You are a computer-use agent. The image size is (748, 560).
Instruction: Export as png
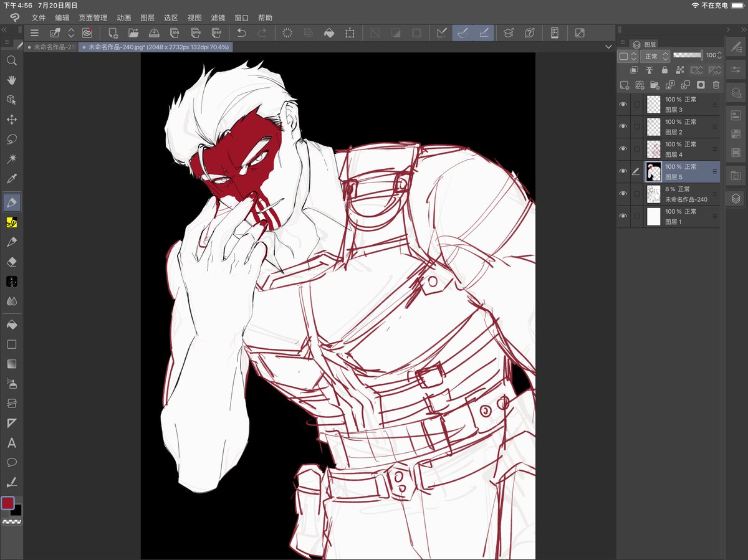point(196,33)
